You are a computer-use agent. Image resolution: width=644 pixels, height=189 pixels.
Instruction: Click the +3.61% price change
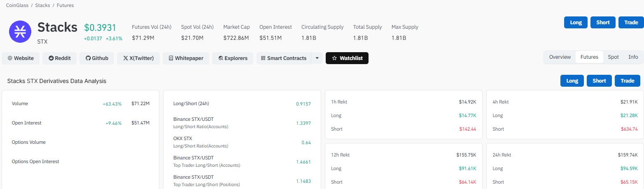click(x=114, y=38)
